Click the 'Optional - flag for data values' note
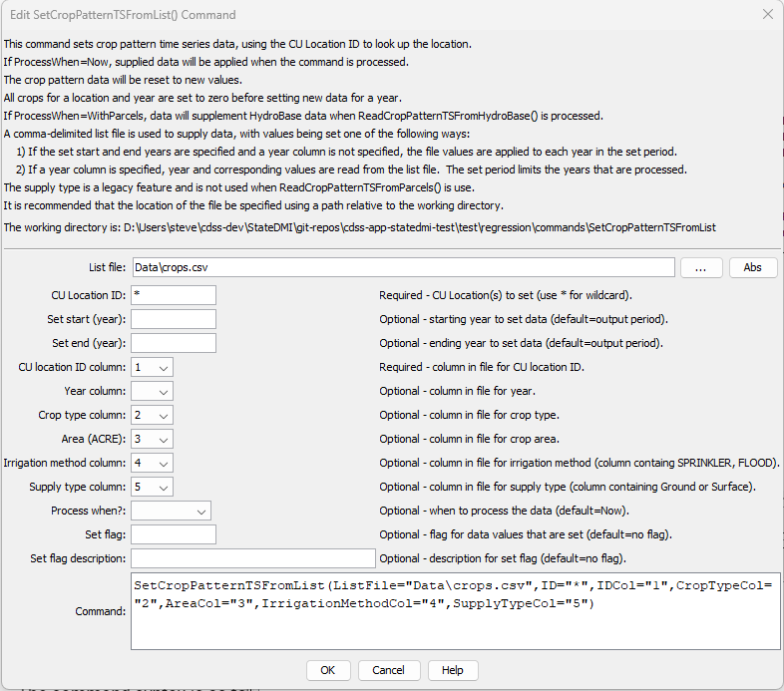 coord(526,535)
